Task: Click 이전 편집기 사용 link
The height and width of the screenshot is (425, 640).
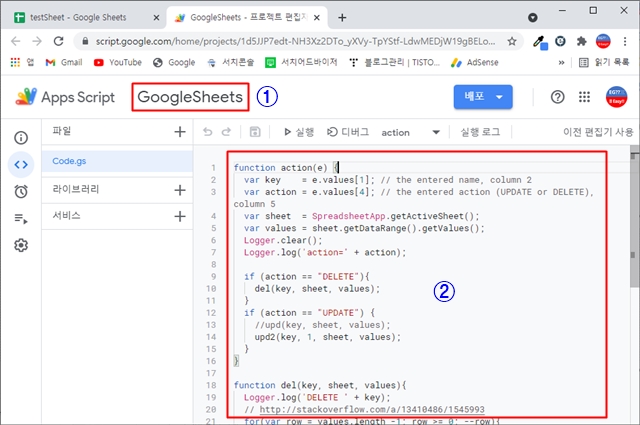Action: (598, 132)
